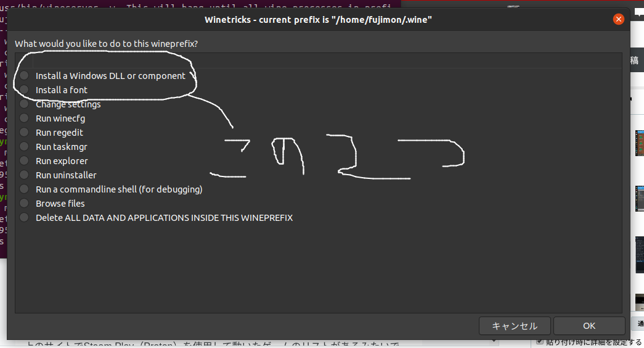
Task: Select the 'Install a font' radio button
Action: tap(24, 89)
